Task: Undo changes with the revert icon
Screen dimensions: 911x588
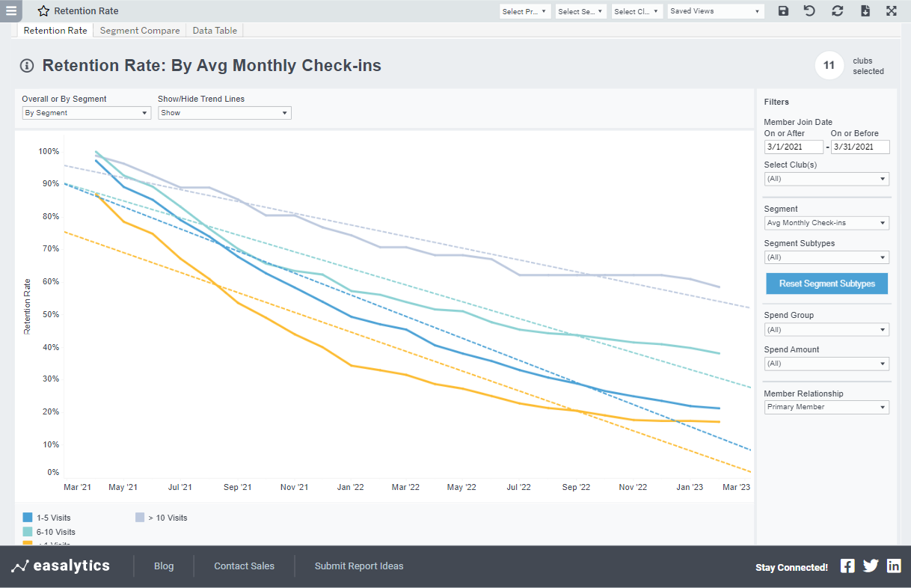Action: [x=809, y=10]
